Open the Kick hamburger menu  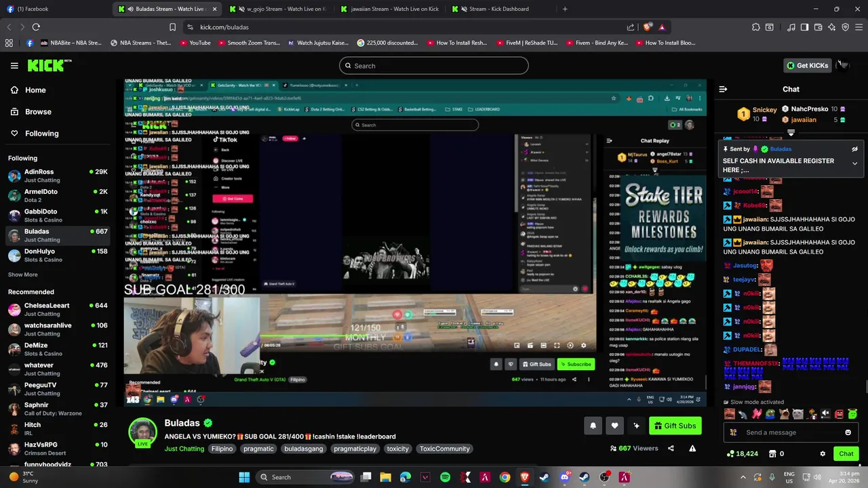(14, 66)
